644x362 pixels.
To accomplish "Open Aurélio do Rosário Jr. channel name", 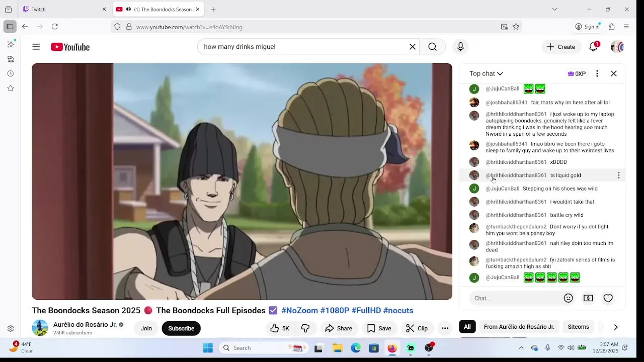I will point(85,325).
